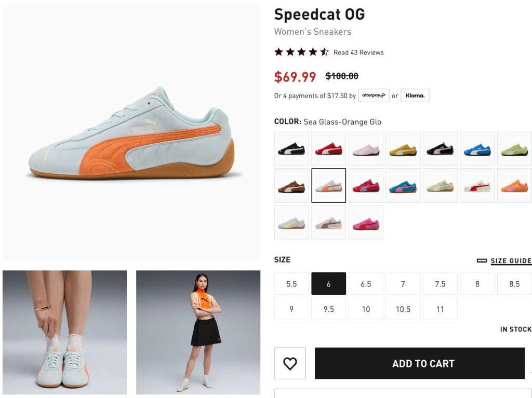Viewport: 532px width, 398px height.
Task: Choose size 7.5
Action: [440, 284]
